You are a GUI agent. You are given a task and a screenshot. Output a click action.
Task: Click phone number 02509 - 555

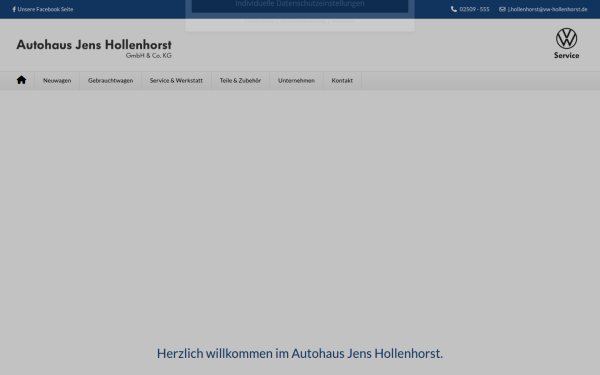coord(474,9)
